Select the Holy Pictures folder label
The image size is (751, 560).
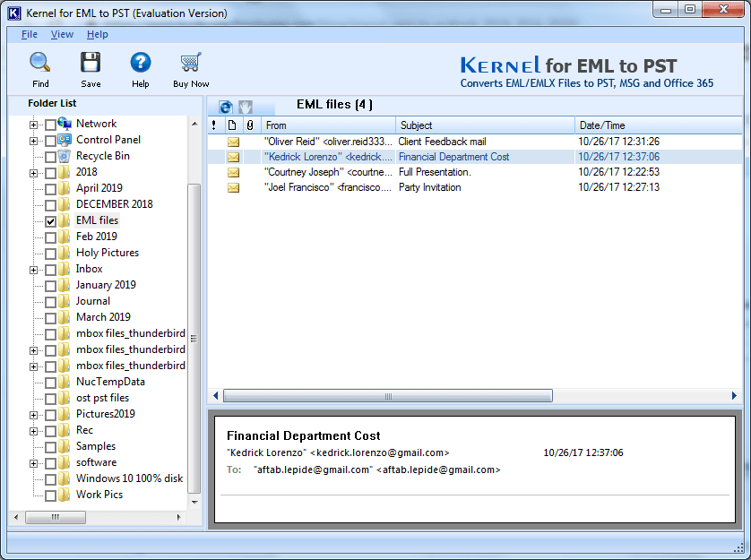(x=108, y=253)
